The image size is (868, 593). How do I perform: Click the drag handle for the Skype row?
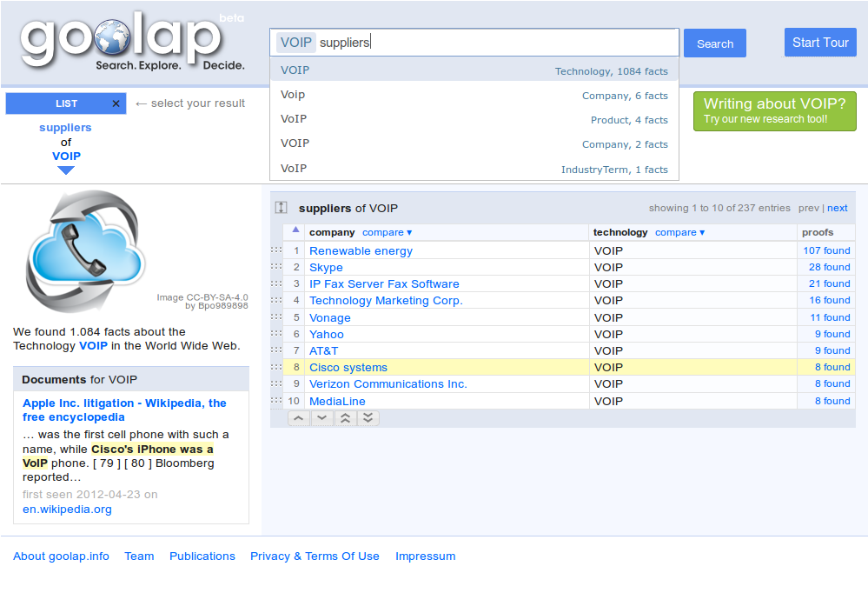click(x=276, y=267)
